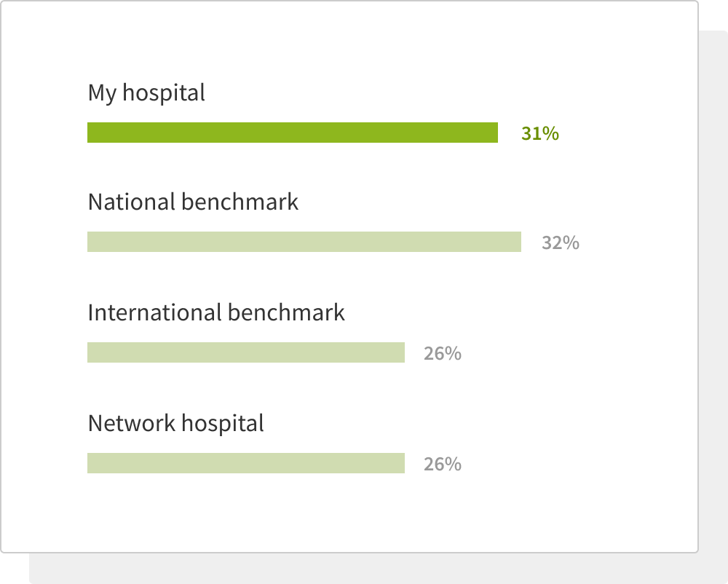Click the right end of My hospital bar
Screen dimensions: 728x584
coord(495,133)
